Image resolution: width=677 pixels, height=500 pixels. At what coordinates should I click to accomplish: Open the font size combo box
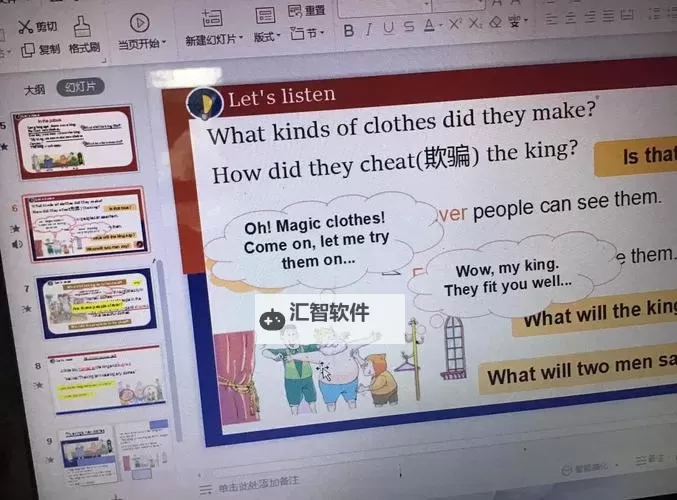click(x=459, y=5)
